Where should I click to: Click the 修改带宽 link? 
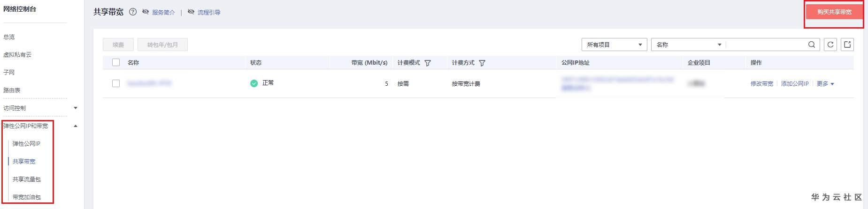[x=761, y=84]
